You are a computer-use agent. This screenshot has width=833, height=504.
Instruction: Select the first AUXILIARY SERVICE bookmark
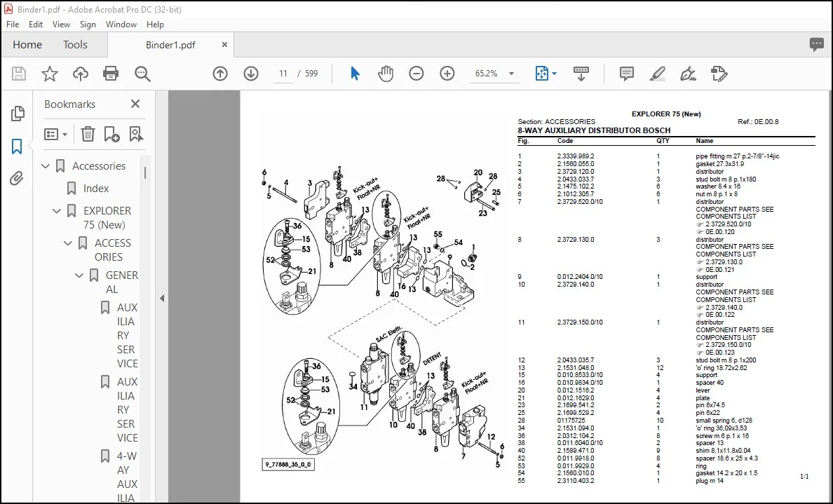coord(128,336)
